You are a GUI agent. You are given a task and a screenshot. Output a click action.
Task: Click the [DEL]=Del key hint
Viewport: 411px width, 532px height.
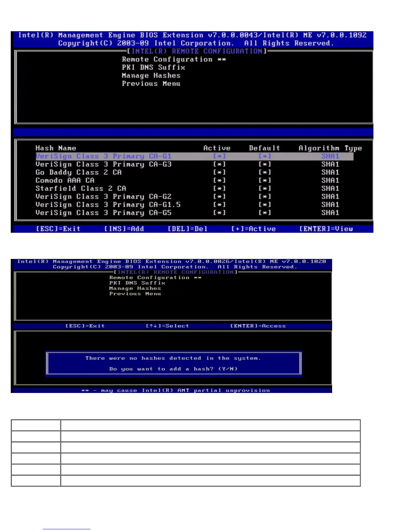[x=187, y=229]
